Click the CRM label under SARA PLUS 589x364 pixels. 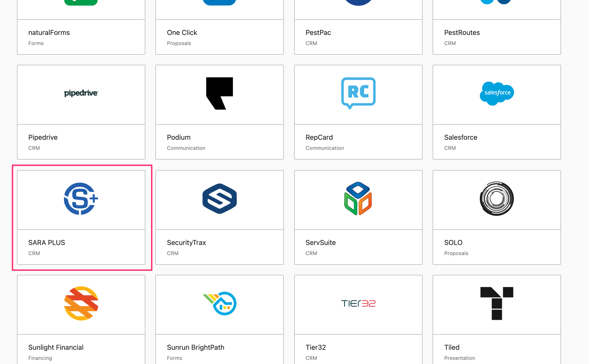(34, 253)
